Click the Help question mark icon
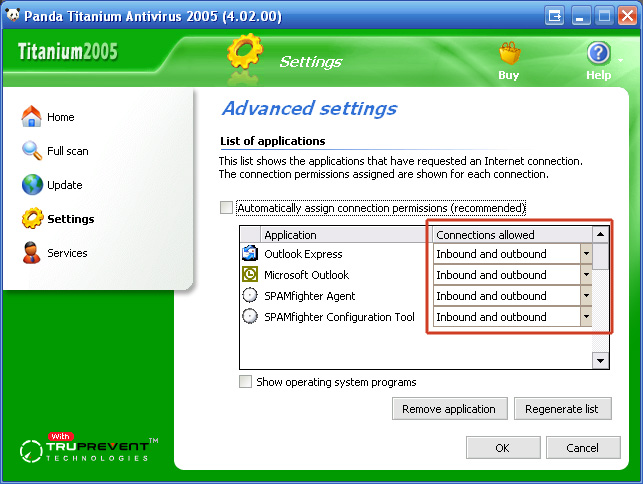This screenshot has height=484, width=643. 599,53
